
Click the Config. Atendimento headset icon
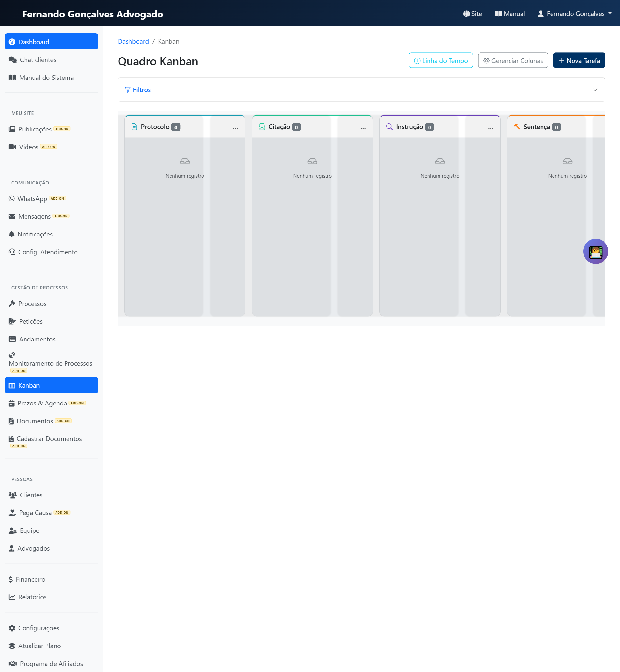[12, 252]
